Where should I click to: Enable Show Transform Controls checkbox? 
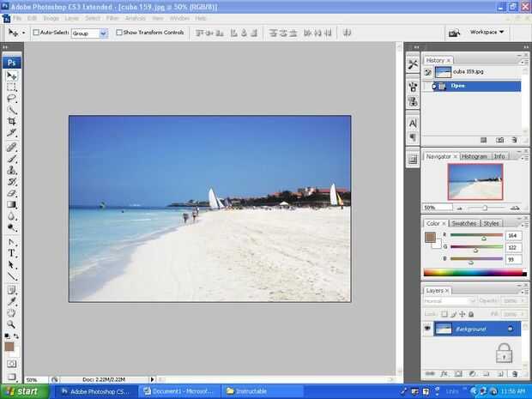(119, 33)
